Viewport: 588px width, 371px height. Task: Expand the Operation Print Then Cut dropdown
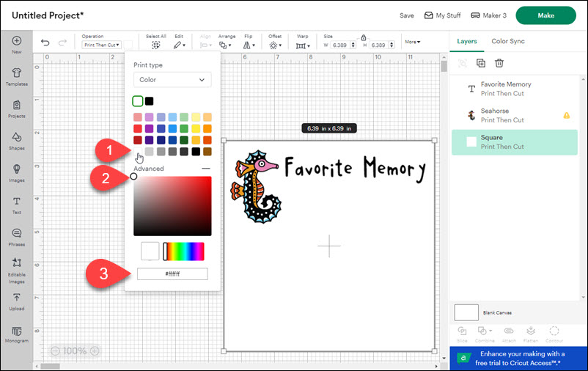(102, 45)
